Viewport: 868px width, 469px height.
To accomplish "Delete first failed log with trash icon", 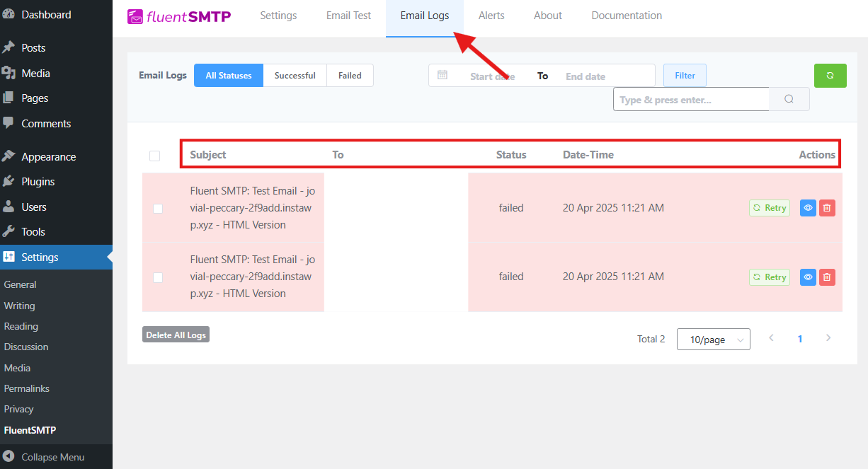I will (x=827, y=208).
